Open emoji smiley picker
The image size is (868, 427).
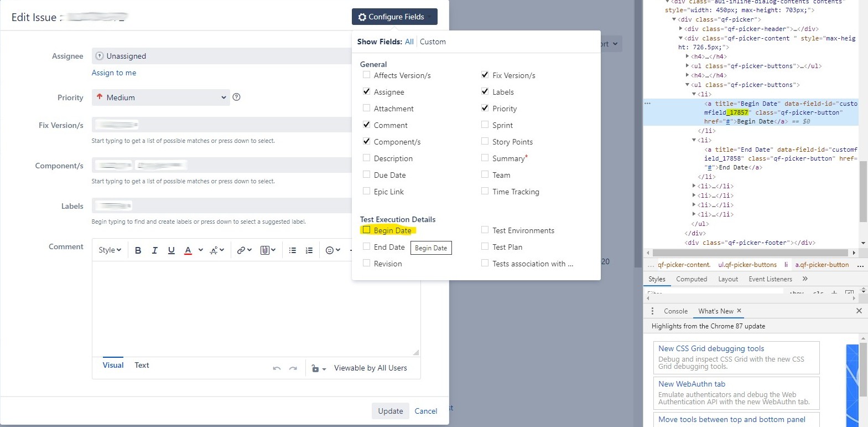coord(333,250)
